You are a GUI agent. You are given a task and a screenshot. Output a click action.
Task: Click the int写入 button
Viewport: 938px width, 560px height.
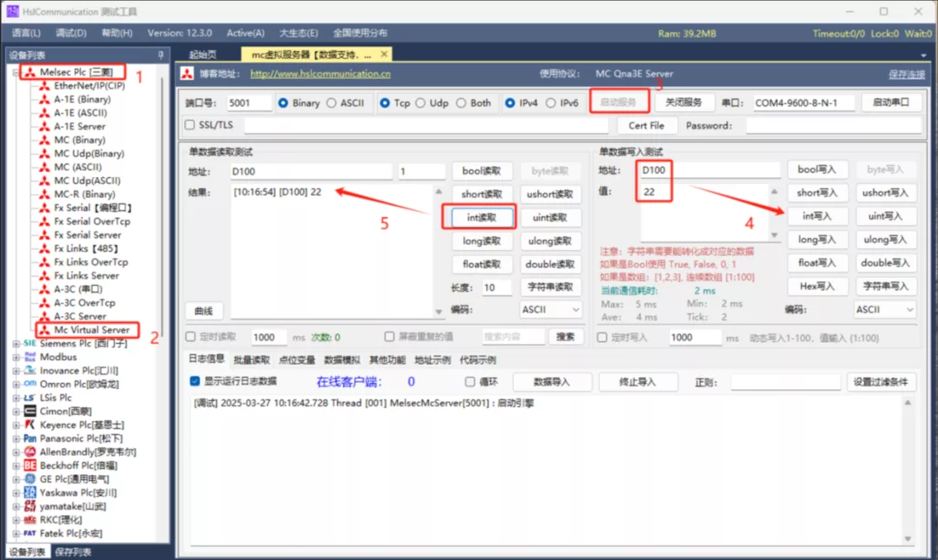[817, 215]
